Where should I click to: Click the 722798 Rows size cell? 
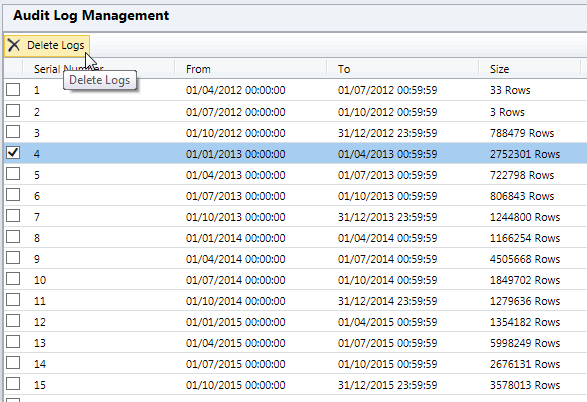(522, 175)
